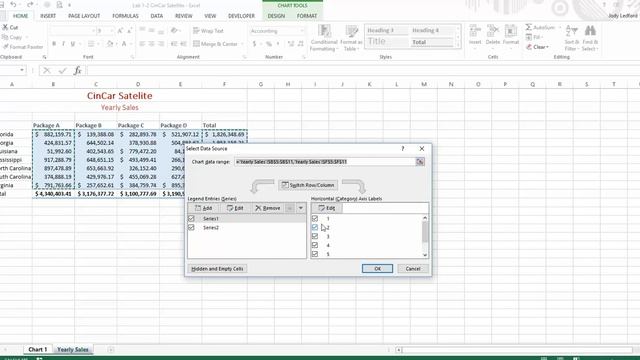Open Merge & Center dropdown arrow
The image size is (640, 360).
point(242,44)
